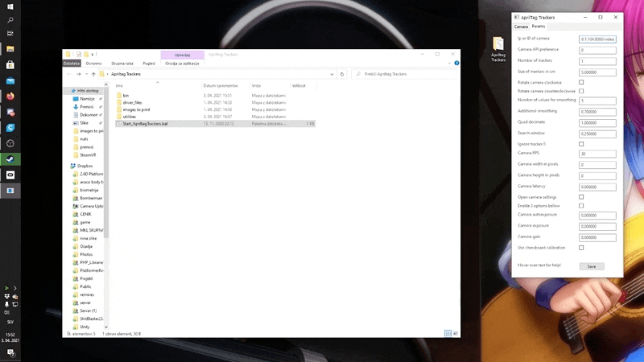Viewport: 644px width, 362px height.
Task: Switch to Camera tab in AprilTag Trackers
Action: [521, 27]
